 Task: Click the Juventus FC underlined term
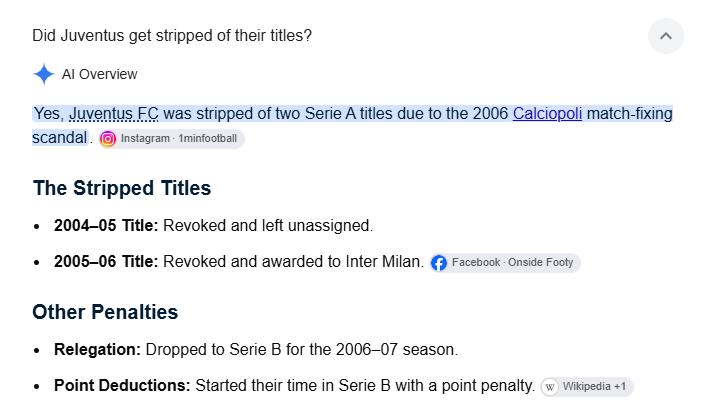[x=114, y=113]
